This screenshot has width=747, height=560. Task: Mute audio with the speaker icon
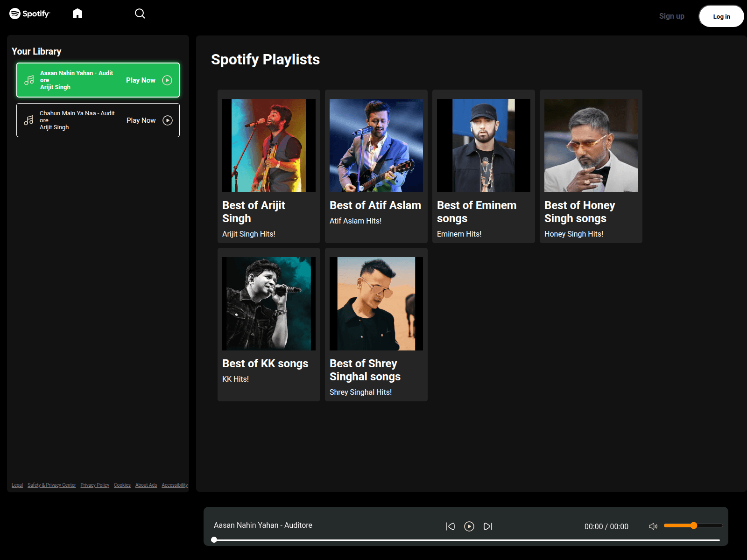(653, 526)
